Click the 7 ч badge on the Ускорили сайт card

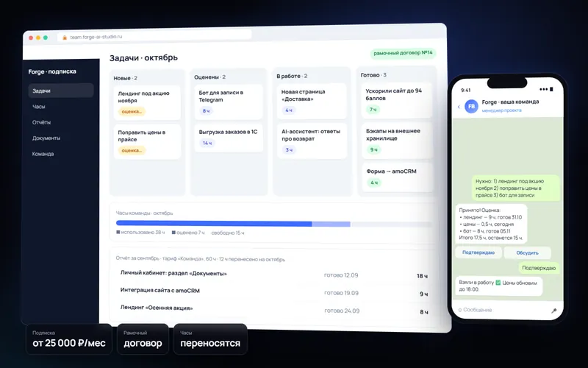click(373, 109)
